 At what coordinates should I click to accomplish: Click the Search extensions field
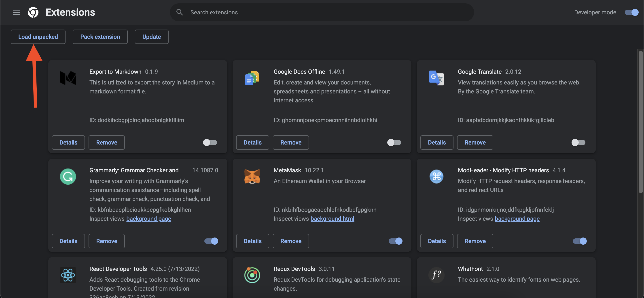click(325, 12)
